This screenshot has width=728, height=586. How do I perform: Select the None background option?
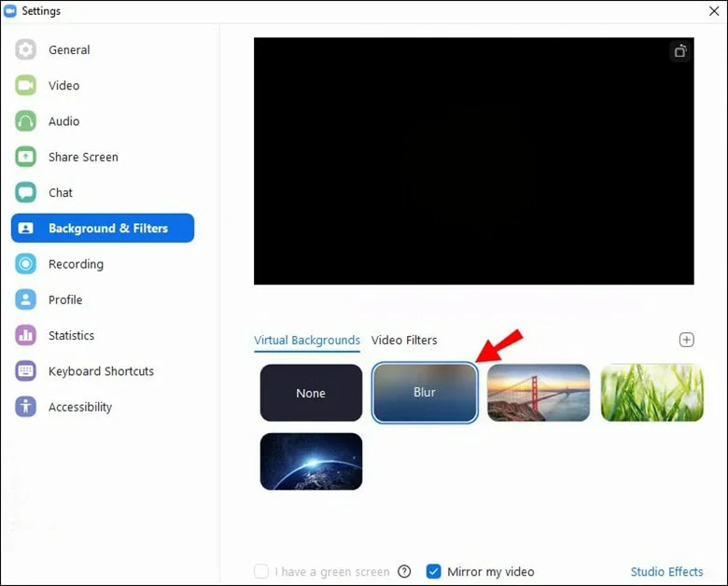(x=311, y=393)
